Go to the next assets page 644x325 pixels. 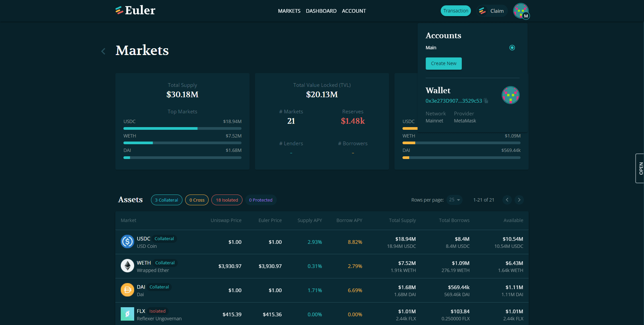519,200
